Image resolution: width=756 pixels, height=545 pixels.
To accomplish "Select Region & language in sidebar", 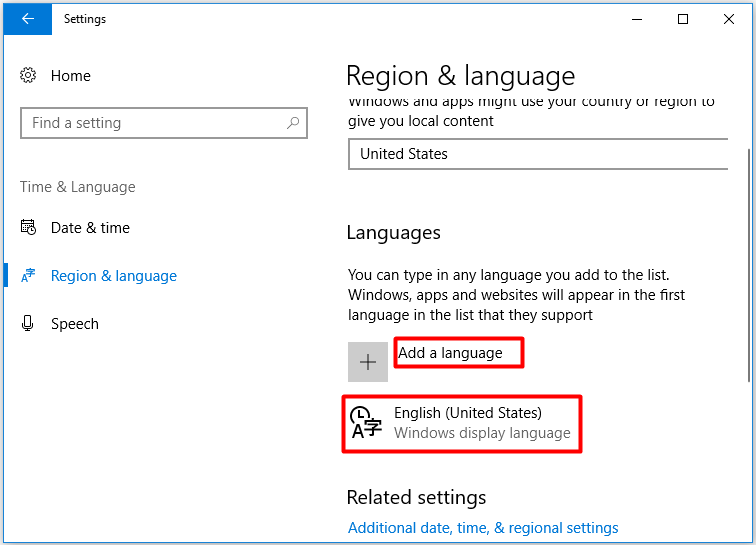I will point(114,276).
